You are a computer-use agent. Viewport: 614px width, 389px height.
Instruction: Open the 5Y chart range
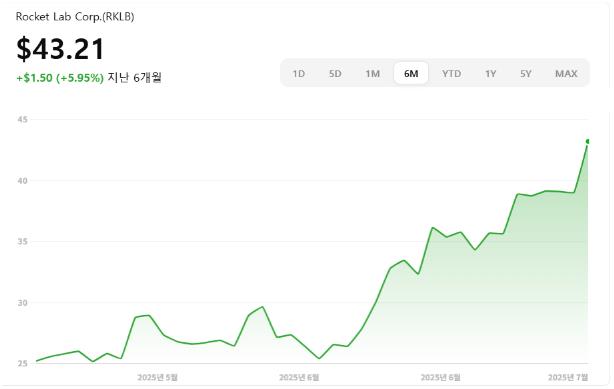click(526, 74)
